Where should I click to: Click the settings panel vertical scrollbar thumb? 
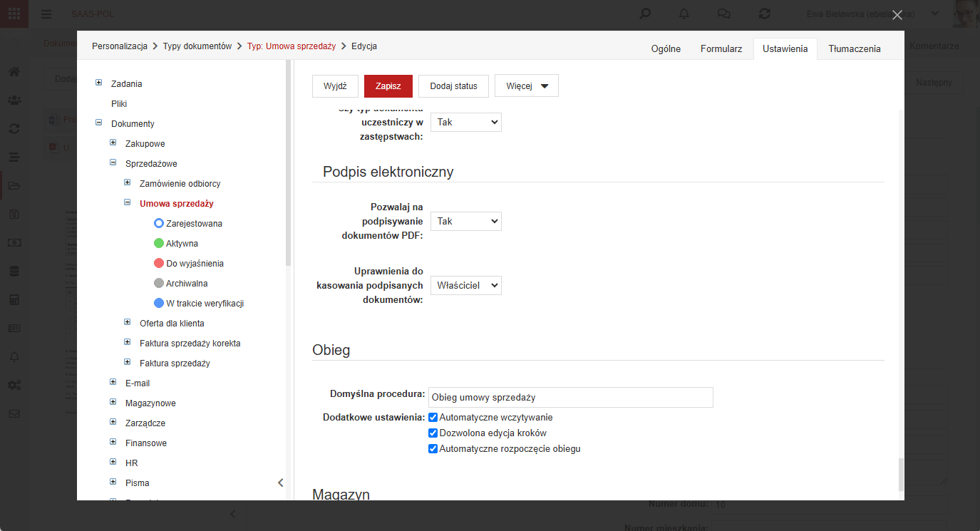coord(901,474)
